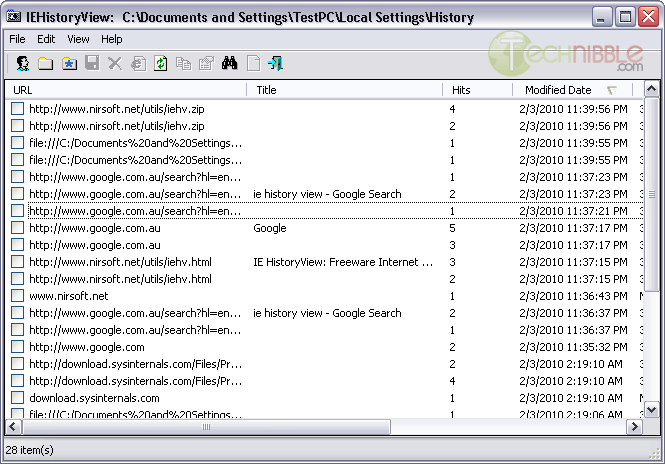The height and width of the screenshot is (464, 665).
Task: Open the File menu
Action: click(x=17, y=39)
